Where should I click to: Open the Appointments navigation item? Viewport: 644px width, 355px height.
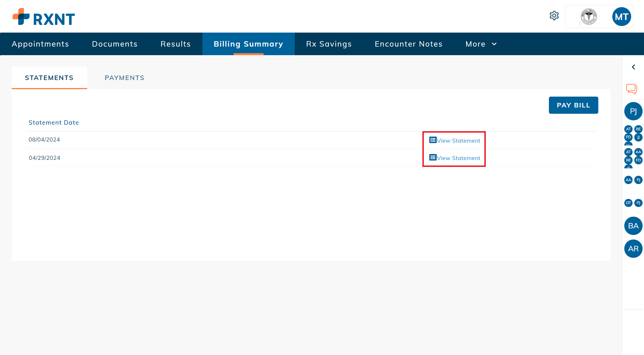40,44
